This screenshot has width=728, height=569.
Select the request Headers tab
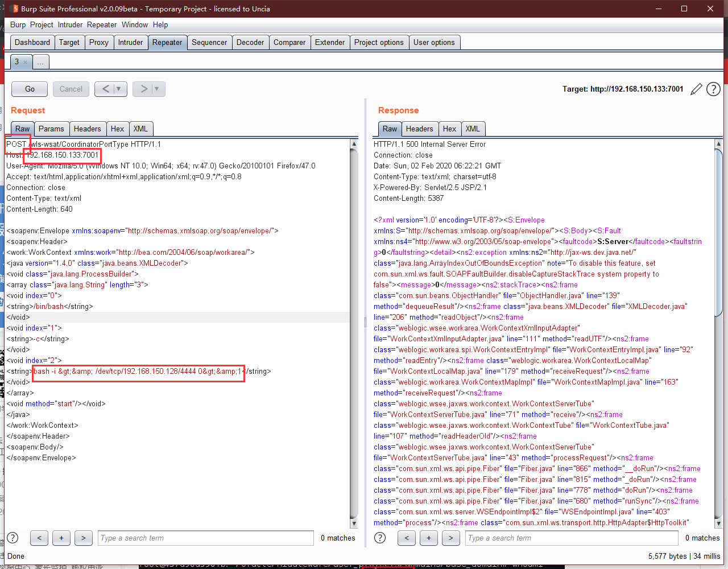pyautogui.click(x=88, y=129)
